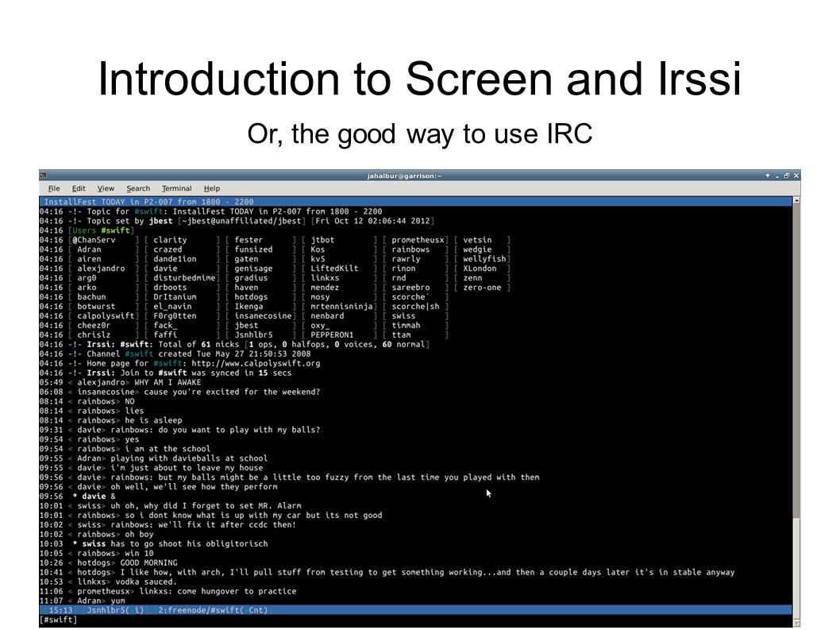Open the View menu

(x=106, y=189)
